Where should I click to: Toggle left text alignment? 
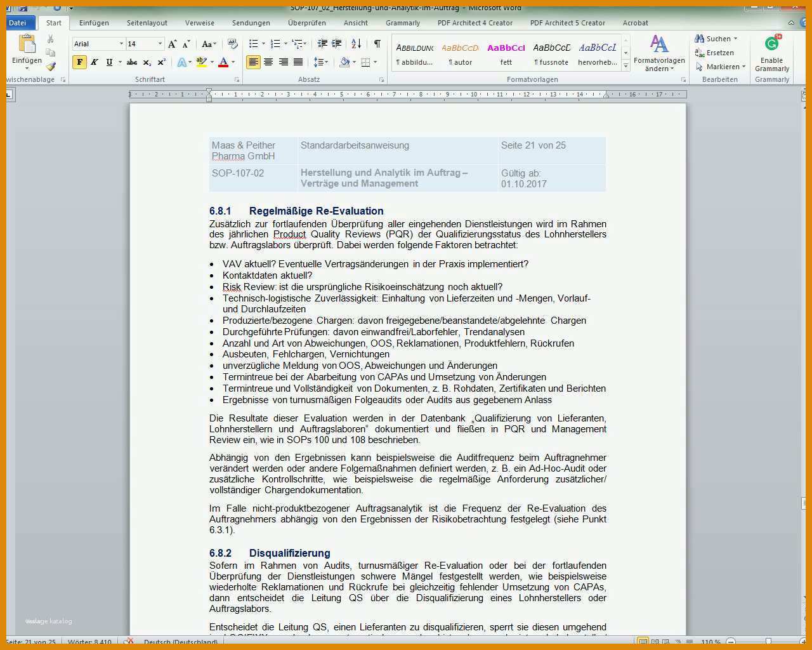tap(253, 62)
